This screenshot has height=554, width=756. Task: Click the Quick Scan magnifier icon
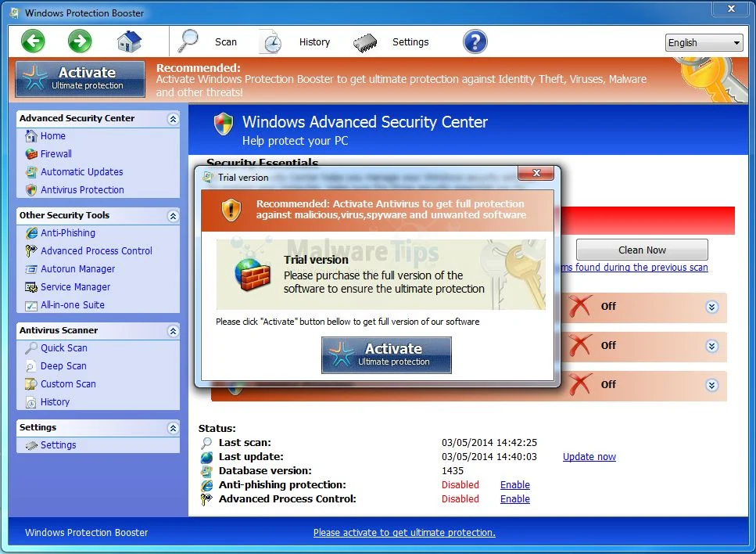[x=31, y=348]
